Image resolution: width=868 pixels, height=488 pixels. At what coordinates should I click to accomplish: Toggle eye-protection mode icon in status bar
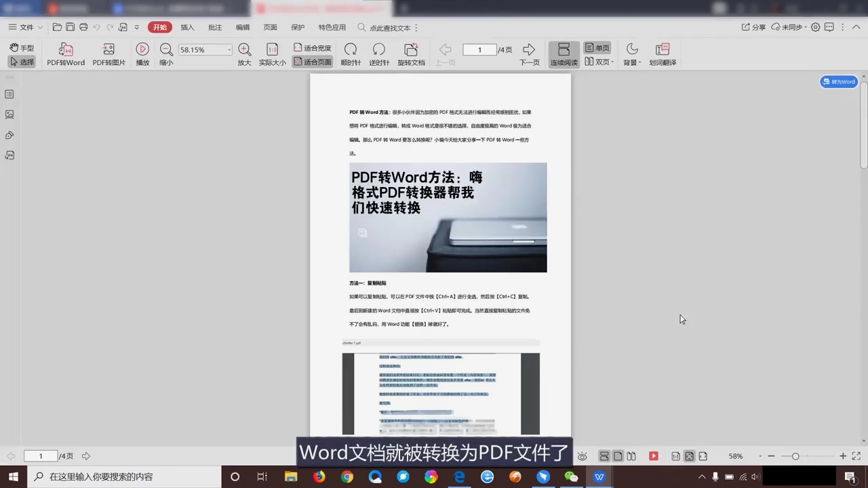(583, 456)
